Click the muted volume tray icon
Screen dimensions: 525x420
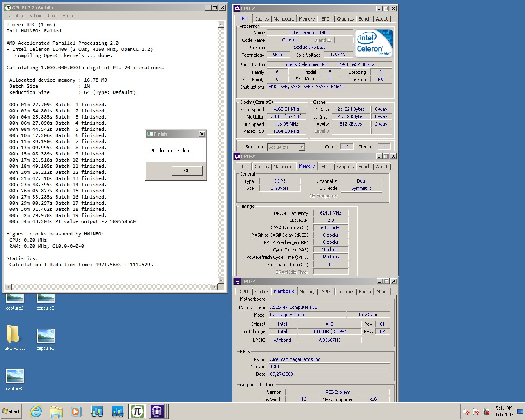tap(466, 411)
